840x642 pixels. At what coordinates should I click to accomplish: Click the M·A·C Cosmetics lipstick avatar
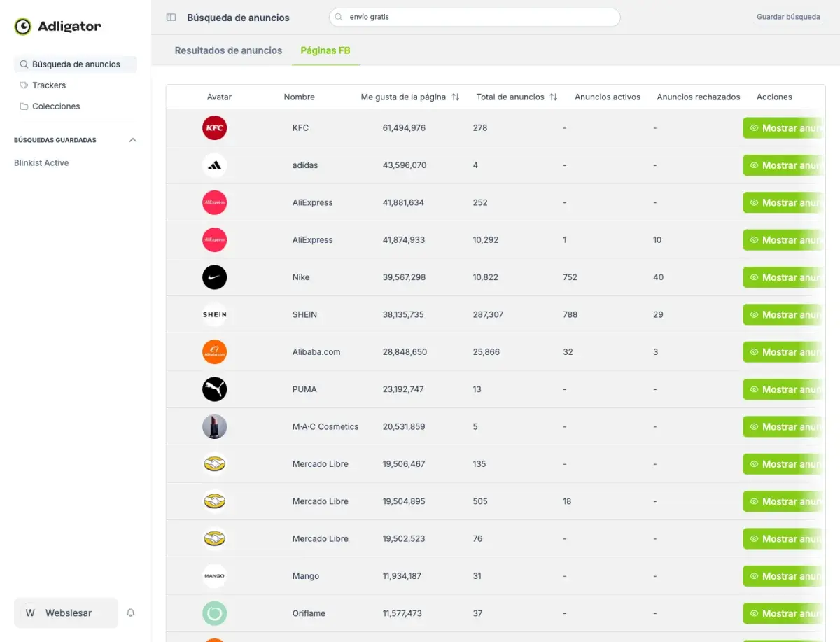tap(214, 427)
